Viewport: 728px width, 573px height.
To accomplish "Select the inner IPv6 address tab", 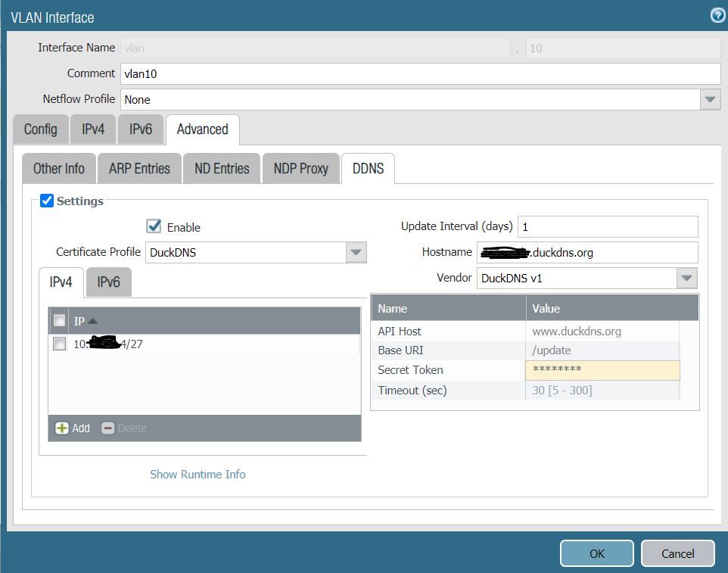I will (x=108, y=282).
